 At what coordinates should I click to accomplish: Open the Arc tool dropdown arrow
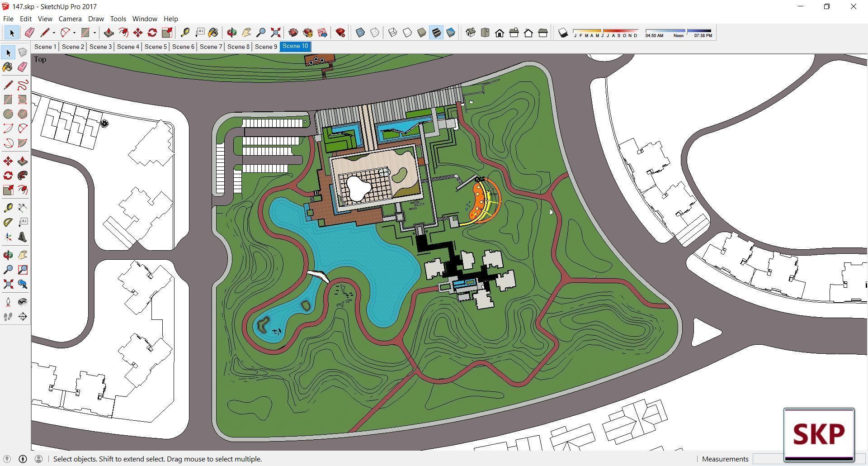tap(74, 33)
